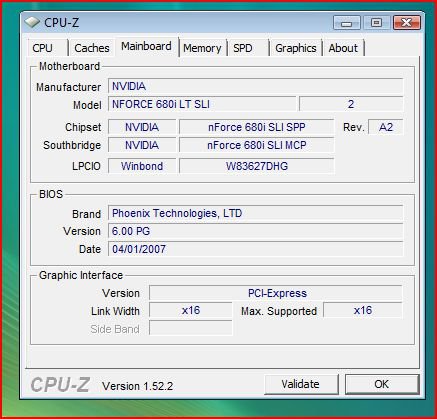Click the Max. Supported x16 value
This screenshot has height=419, width=437.
[x=363, y=311]
